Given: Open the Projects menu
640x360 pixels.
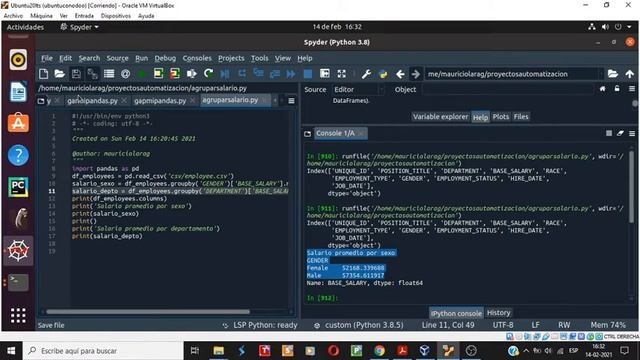Looking at the screenshot, I should pos(231,58).
